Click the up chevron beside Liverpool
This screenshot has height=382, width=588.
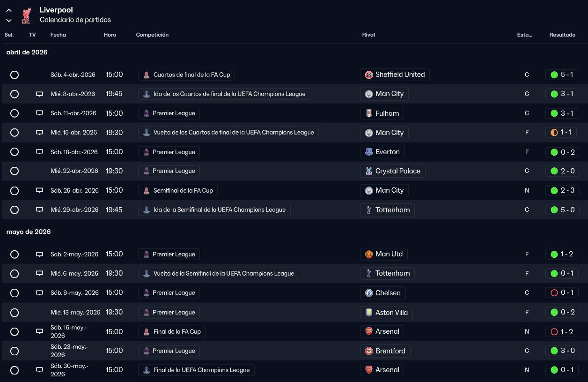9,10
